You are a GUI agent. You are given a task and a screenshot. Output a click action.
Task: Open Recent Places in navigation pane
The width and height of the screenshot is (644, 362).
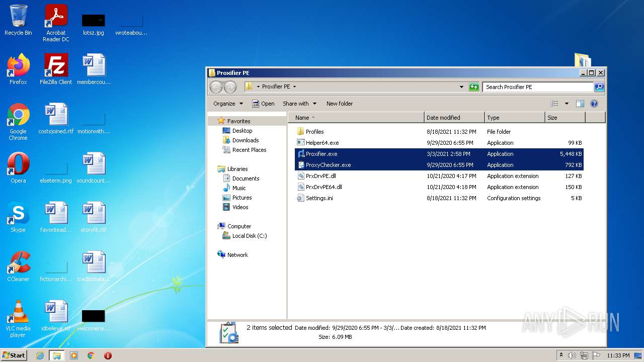(x=249, y=150)
